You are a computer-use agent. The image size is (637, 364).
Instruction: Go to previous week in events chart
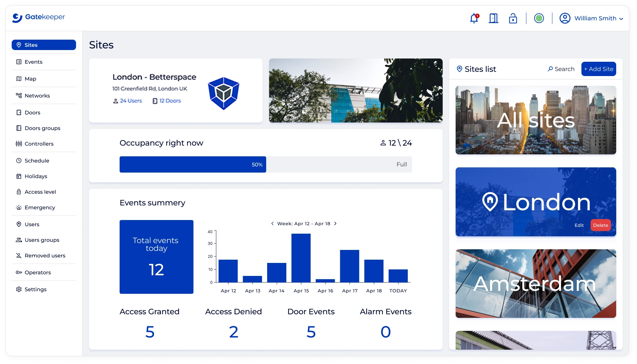[x=272, y=224]
